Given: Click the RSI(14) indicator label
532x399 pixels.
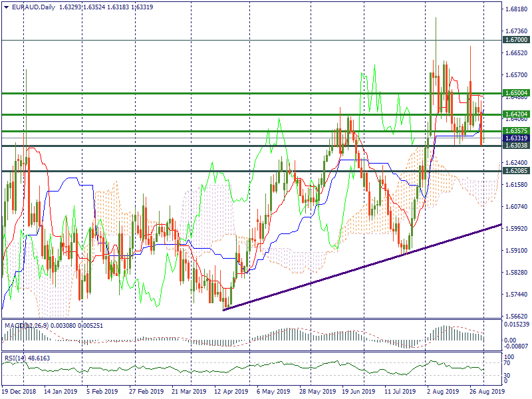Looking at the screenshot, I should [x=18, y=358].
